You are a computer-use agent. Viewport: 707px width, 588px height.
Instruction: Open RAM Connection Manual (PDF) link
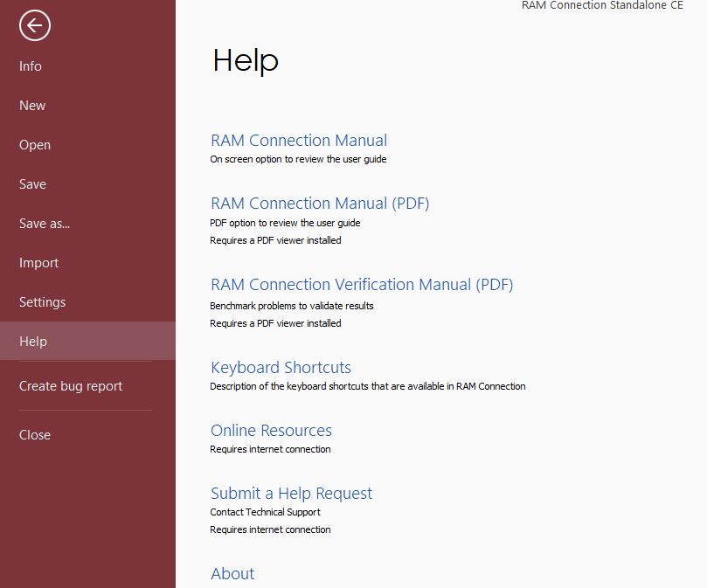click(320, 204)
